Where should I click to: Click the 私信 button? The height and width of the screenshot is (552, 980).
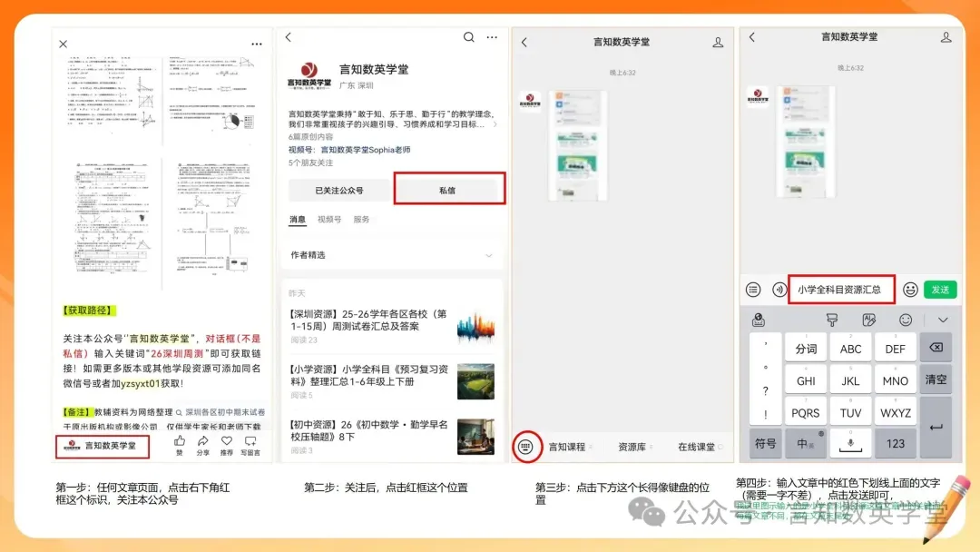coord(448,190)
